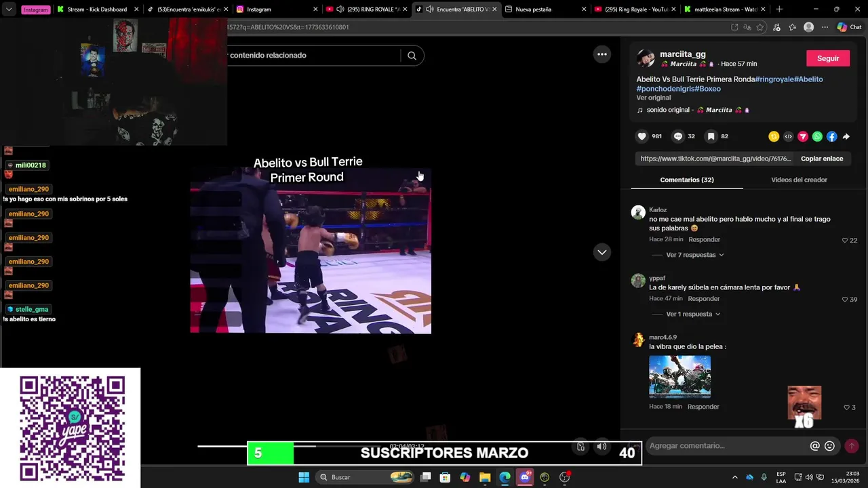The height and width of the screenshot is (488, 868).
Task: Switch to Nueva pestaña browser tab
Action: click(546, 9)
